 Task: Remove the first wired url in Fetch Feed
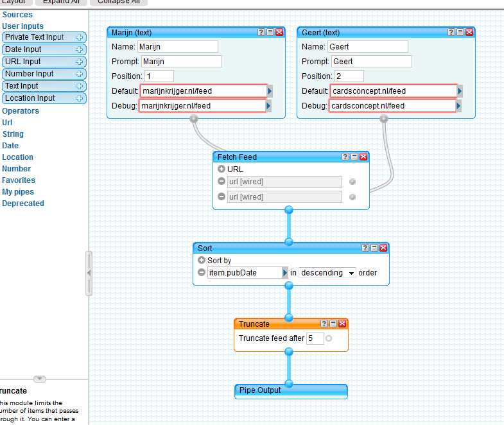tap(222, 182)
